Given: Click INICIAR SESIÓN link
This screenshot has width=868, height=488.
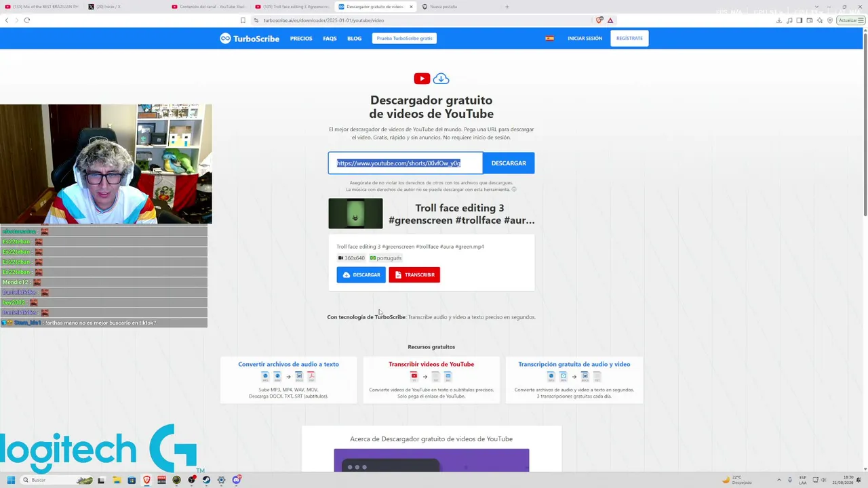Looking at the screenshot, I should tap(585, 39).
